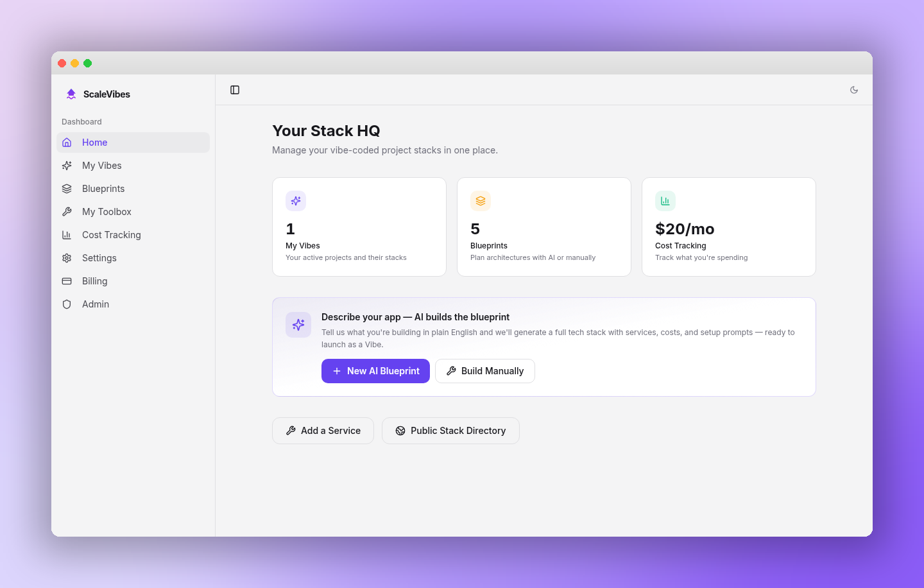The image size is (924, 588).
Task: Click the New AI Blueprint button
Action: pyautogui.click(x=375, y=371)
